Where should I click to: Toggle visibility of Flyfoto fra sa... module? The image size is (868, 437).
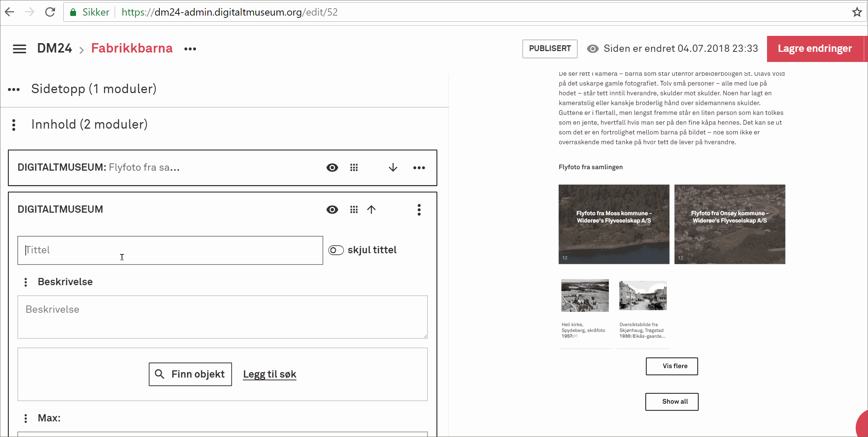click(x=332, y=168)
